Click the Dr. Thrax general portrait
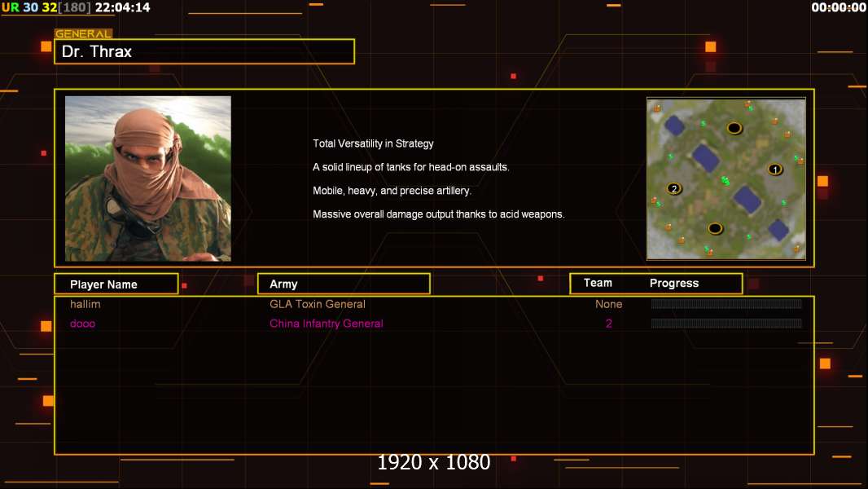 [x=148, y=178]
